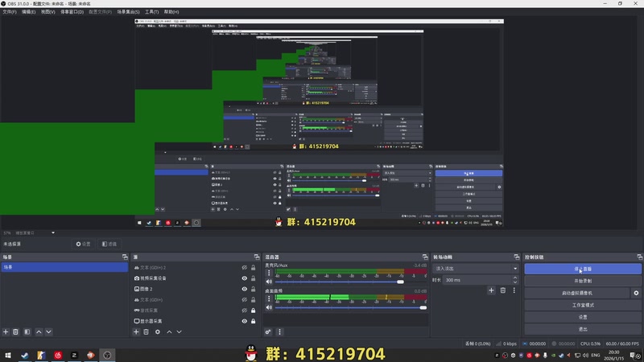This screenshot has width=644, height=362.
Task: Move scene up arrow
Action: [39, 331]
